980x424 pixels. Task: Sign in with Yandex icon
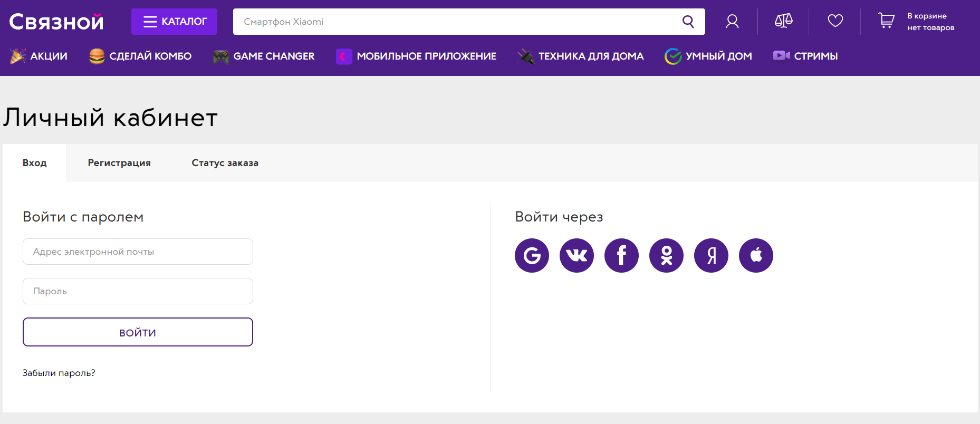(x=711, y=256)
